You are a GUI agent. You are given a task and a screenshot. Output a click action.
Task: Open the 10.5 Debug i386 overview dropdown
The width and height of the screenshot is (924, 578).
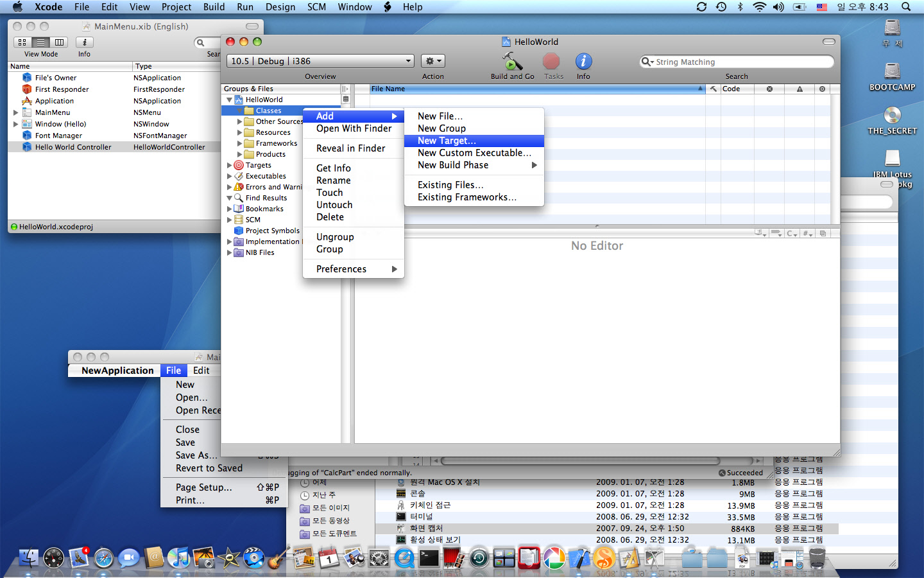320,61
